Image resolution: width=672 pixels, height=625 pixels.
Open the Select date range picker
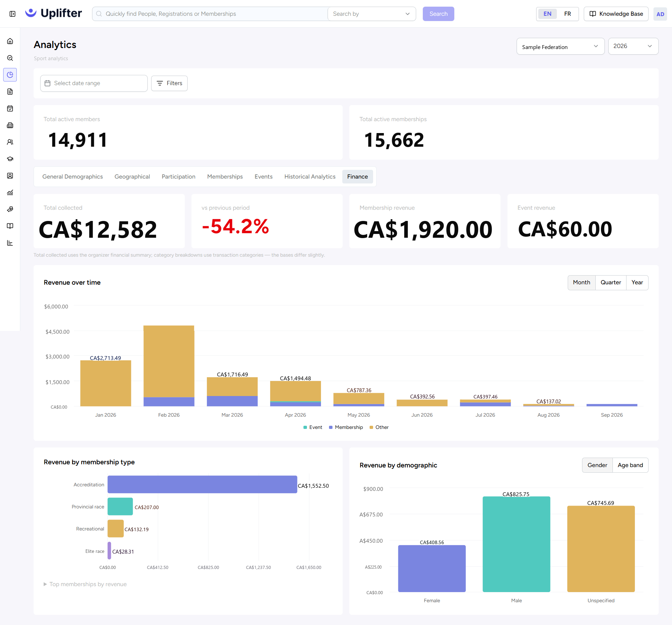click(x=94, y=83)
